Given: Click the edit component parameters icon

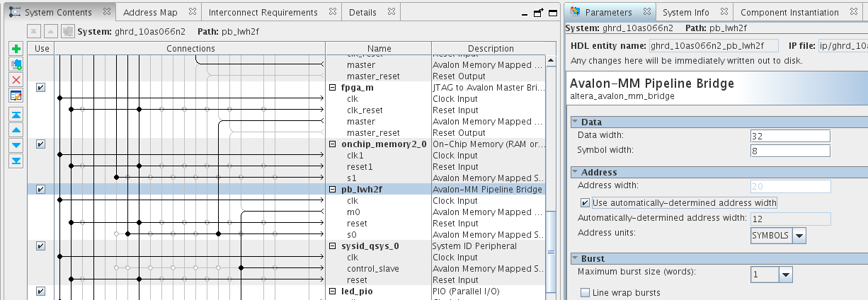Looking at the screenshot, I should coord(16,96).
